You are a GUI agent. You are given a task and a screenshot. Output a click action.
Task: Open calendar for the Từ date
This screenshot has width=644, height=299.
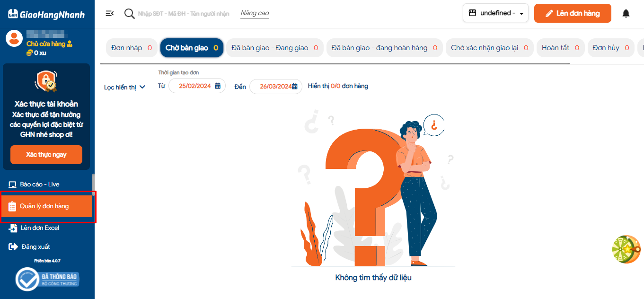click(x=218, y=86)
